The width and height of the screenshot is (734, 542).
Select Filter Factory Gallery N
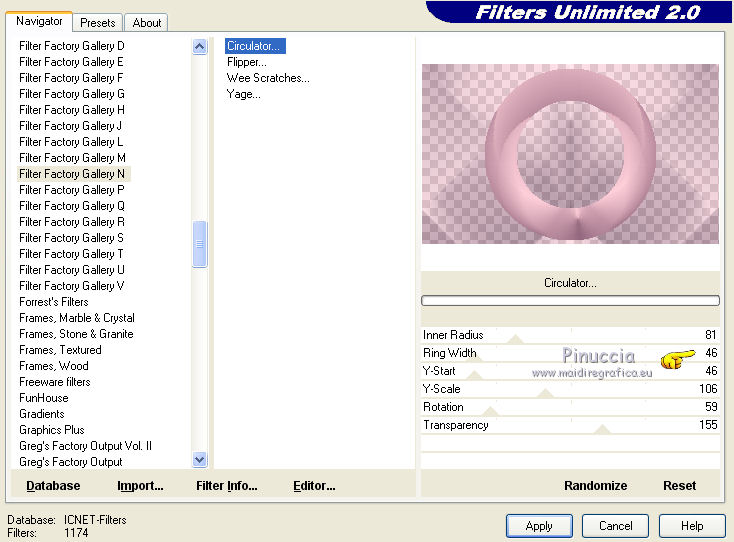pyautogui.click(x=72, y=174)
